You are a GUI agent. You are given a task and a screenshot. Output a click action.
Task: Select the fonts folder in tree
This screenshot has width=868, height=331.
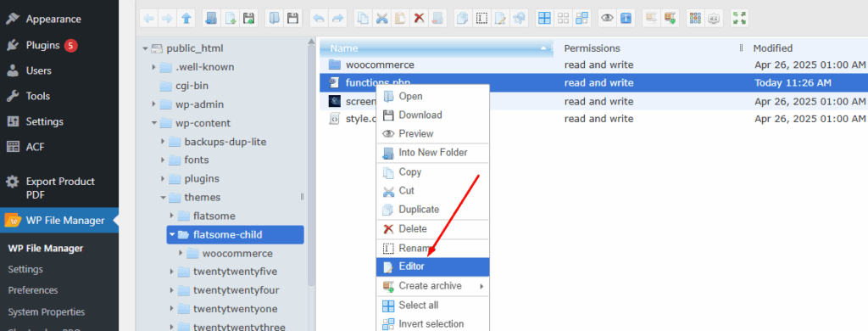[197, 160]
